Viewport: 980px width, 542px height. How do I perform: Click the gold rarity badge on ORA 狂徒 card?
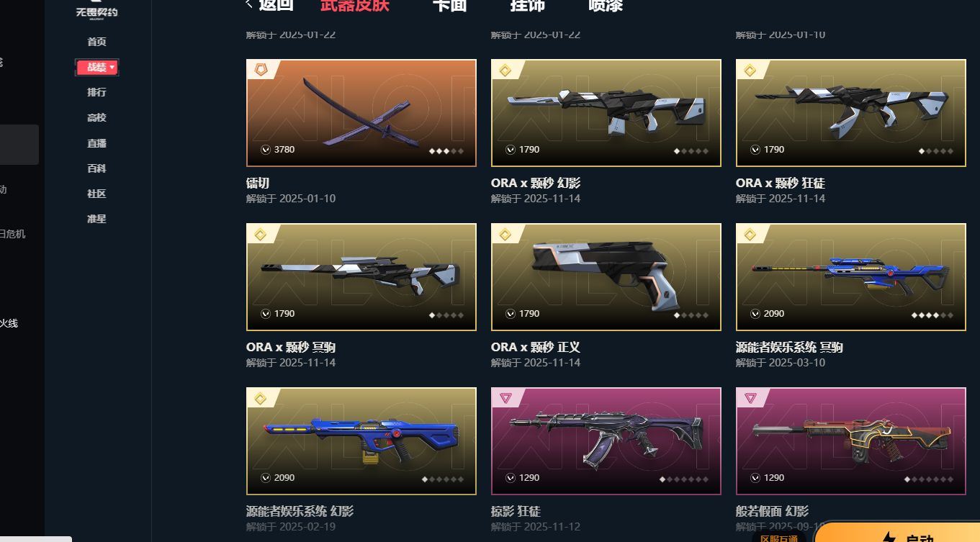coord(750,70)
